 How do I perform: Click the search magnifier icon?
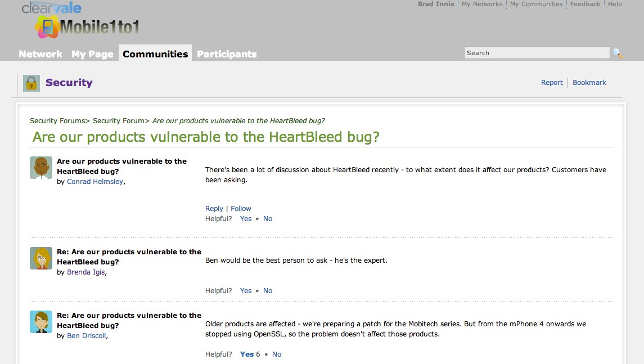pyautogui.click(x=618, y=53)
